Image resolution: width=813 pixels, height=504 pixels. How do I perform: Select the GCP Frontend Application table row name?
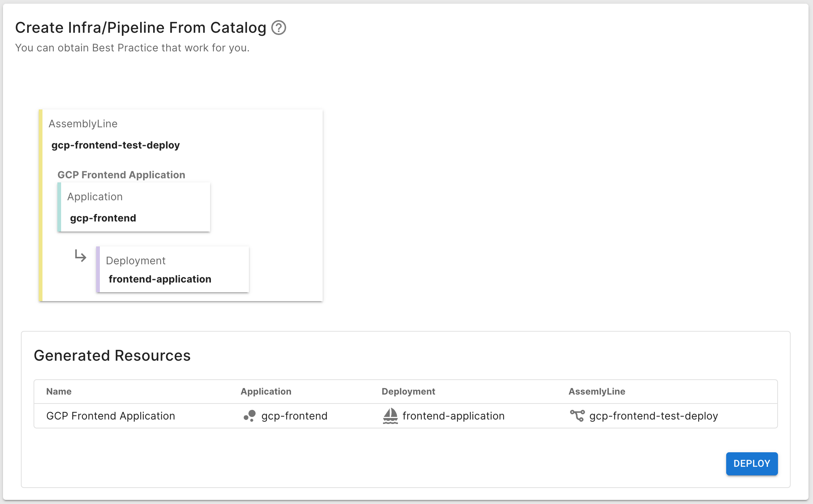(111, 416)
